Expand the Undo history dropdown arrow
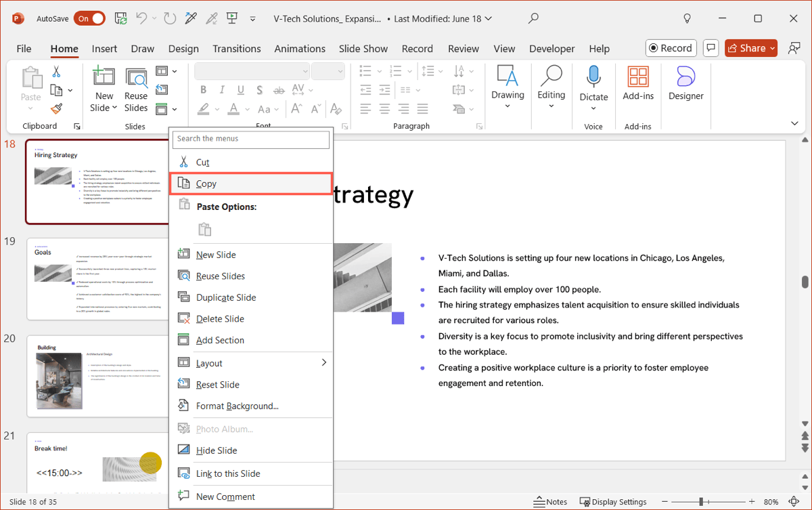This screenshot has height=510, width=812. click(154, 19)
